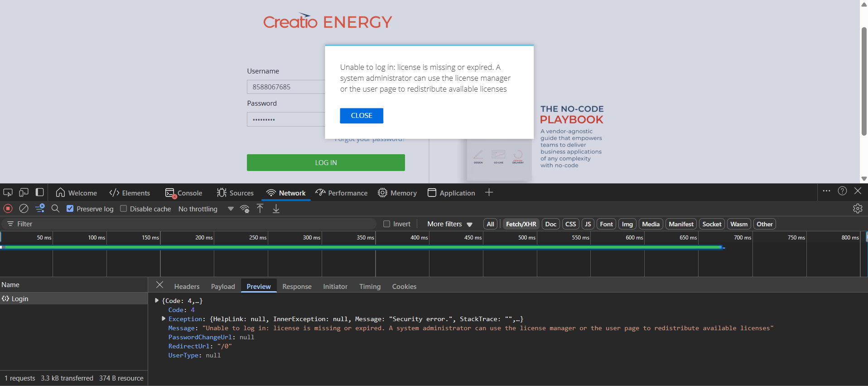Click the export HAR download arrow
Viewport: 868px width, 386px height.
[x=276, y=209]
